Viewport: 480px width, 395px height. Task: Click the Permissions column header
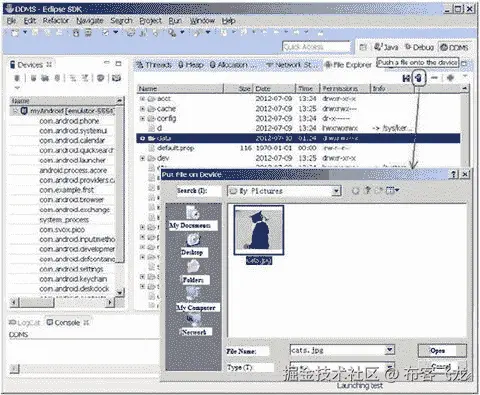pyautogui.click(x=345, y=89)
